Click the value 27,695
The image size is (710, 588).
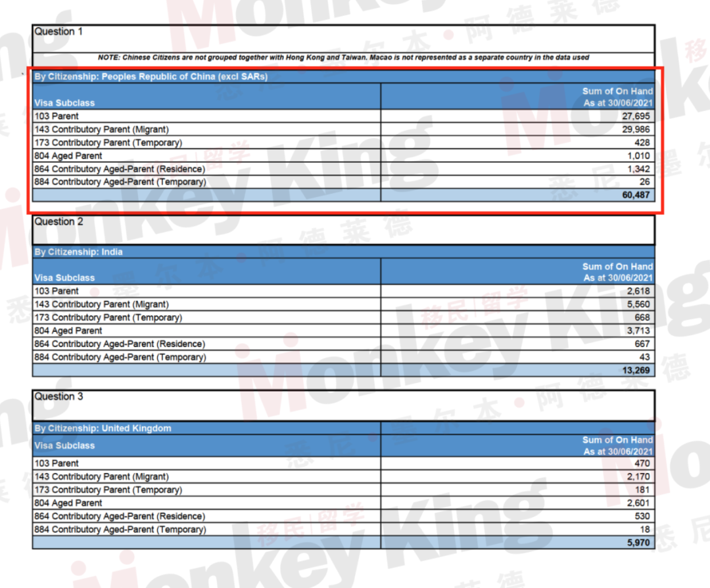coord(636,116)
